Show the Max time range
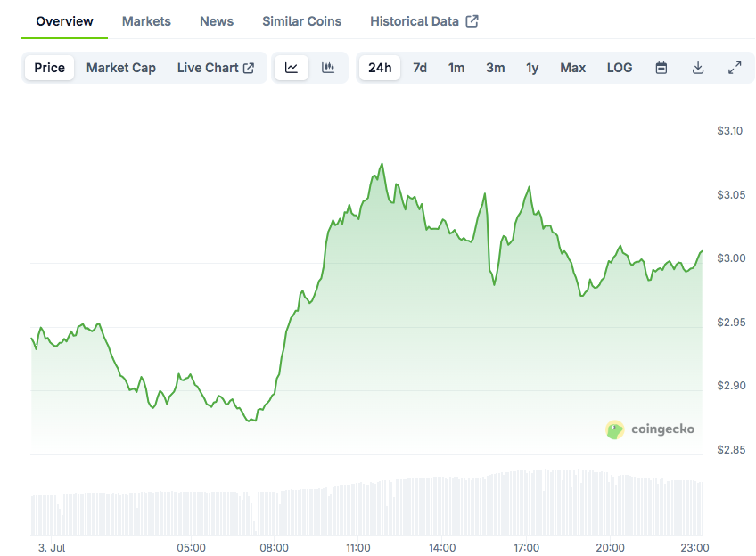Screen dimensions: 756x556 572,68
